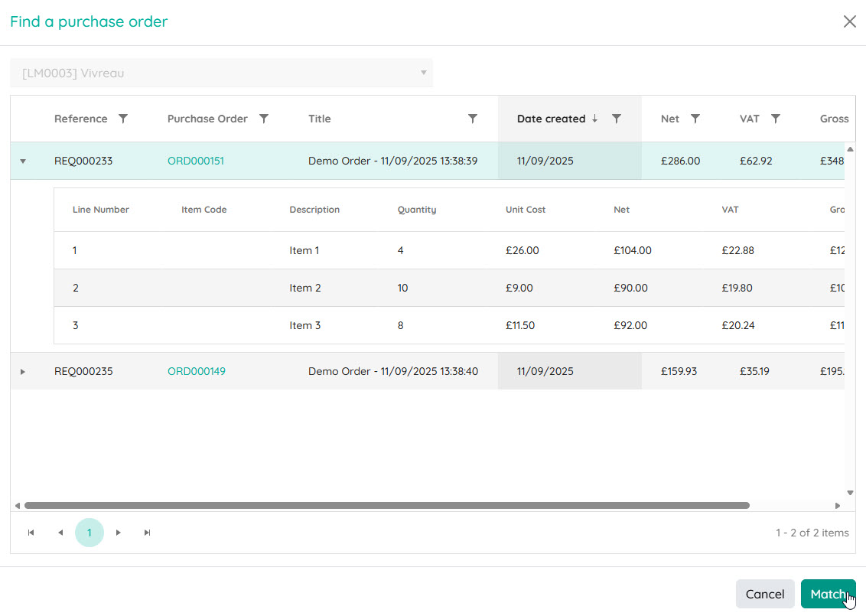Sort by Purchase Order column header
This screenshot has height=616, width=866.
pos(207,119)
